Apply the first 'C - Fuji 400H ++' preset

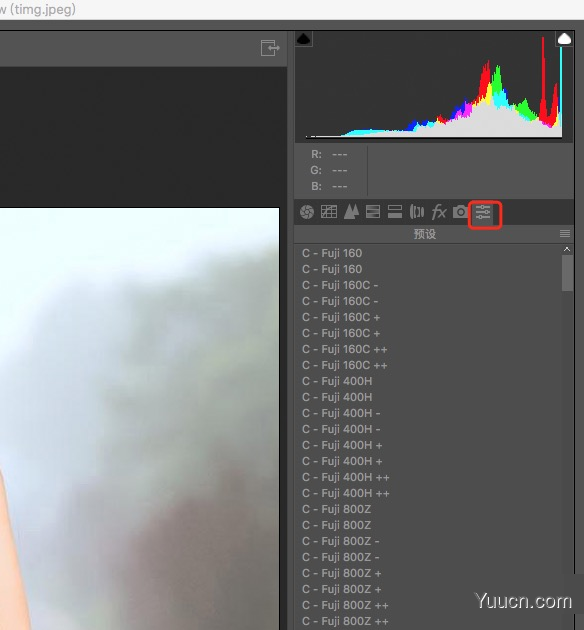pos(345,477)
